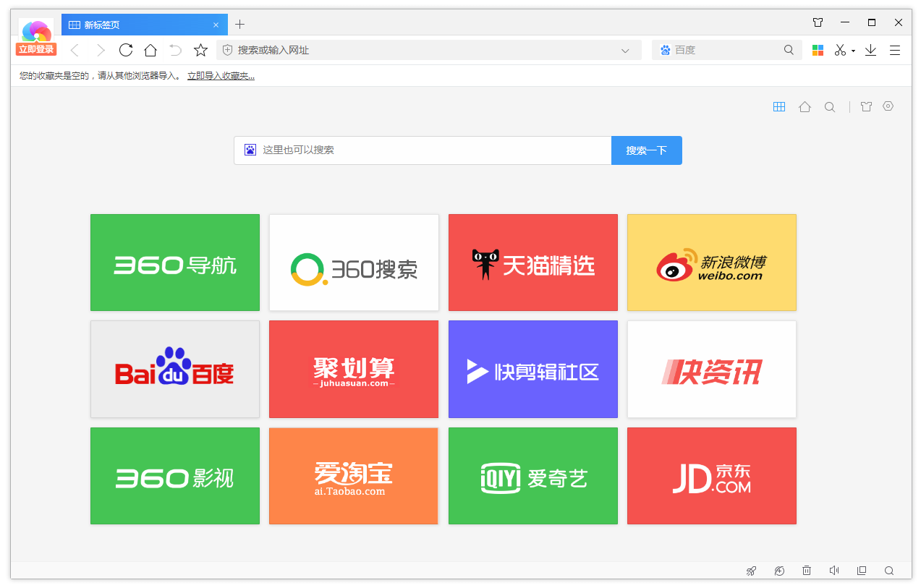
Task: Click the security shield icon in address bar
Action: coord(227,50)
